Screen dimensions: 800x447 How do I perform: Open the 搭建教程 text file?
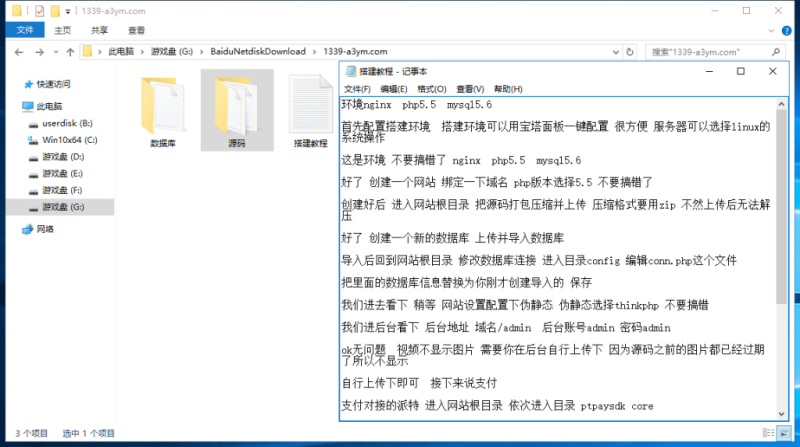coord(310,111)
